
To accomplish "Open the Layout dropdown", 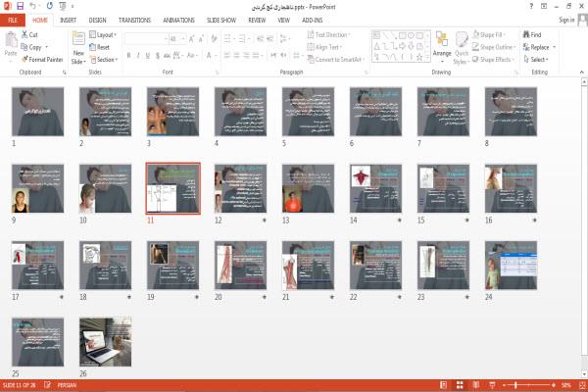I will [103, 34].
